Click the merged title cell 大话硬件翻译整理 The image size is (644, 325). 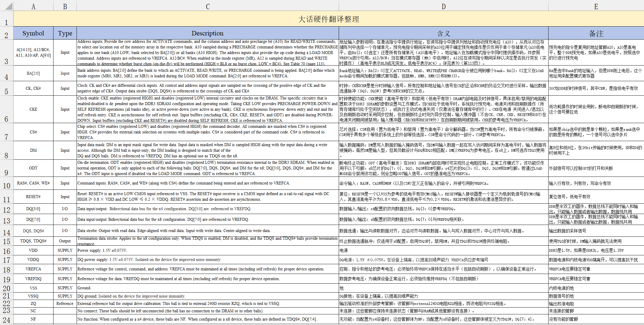click(x=328, y=19)
